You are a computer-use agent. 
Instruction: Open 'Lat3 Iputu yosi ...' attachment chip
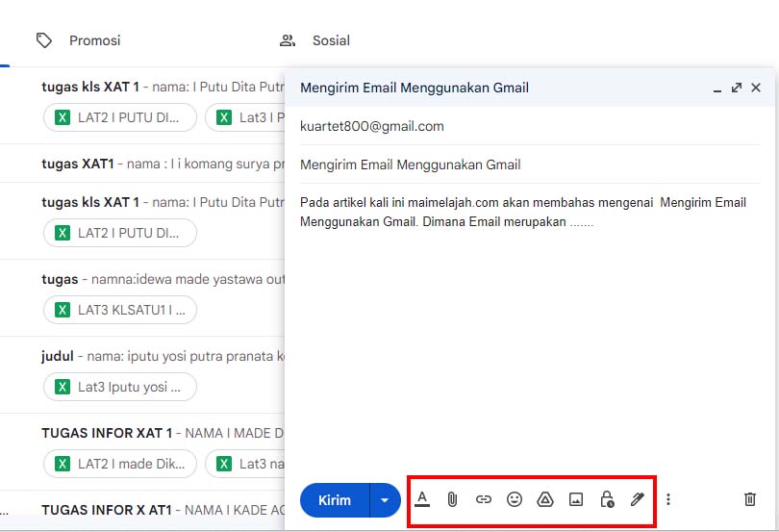(x=120, y=387)
